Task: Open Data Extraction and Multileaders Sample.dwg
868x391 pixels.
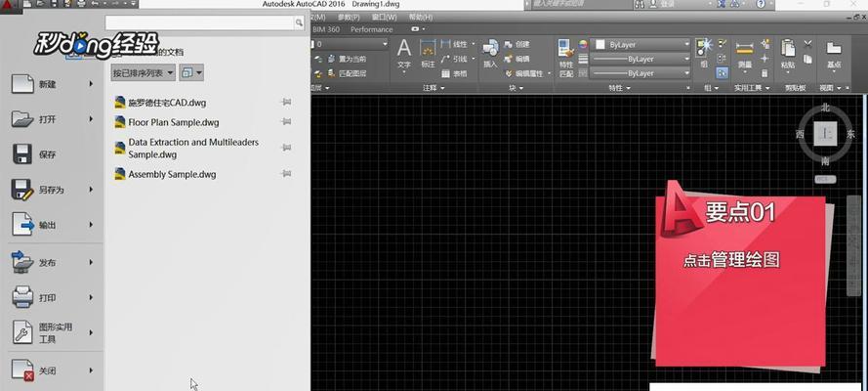Action: pos(186,148)
